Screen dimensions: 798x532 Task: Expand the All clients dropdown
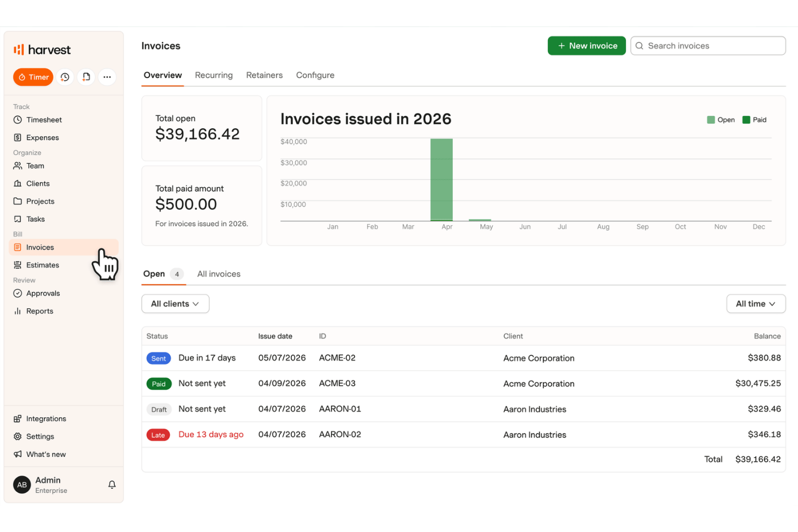click(x=175, y=304)
